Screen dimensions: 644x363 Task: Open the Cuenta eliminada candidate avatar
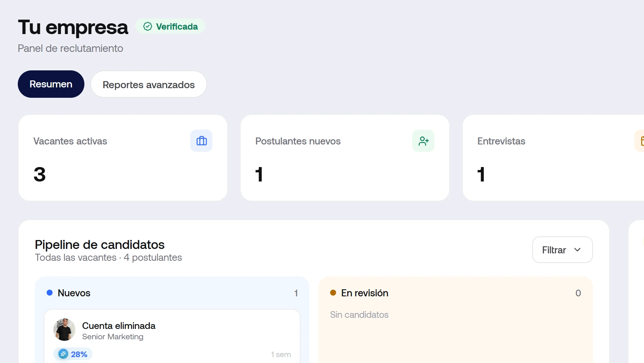64,330
